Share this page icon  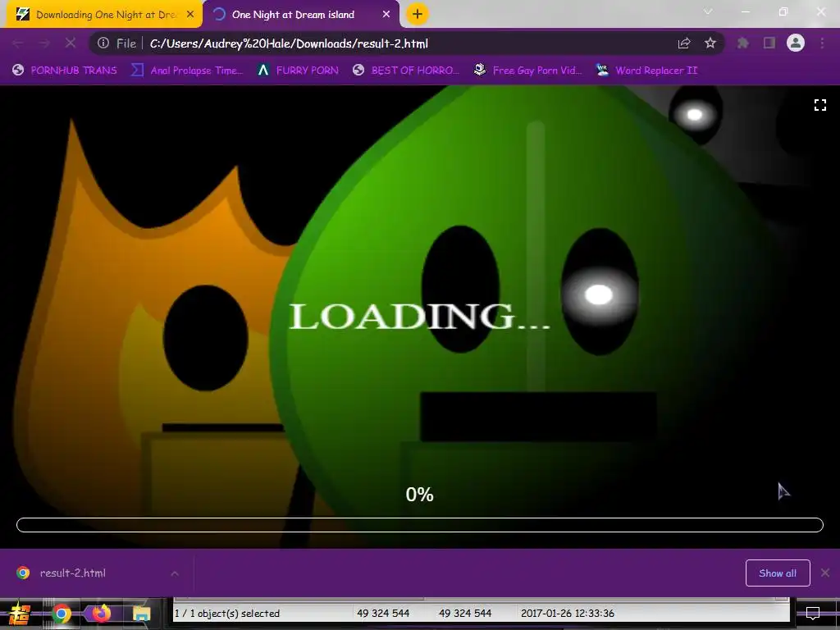(684, 43)
